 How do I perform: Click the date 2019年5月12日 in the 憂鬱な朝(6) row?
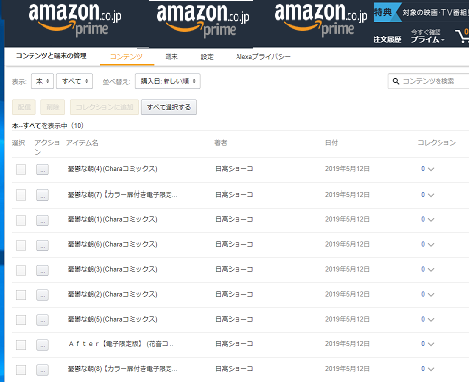(347, 244)
